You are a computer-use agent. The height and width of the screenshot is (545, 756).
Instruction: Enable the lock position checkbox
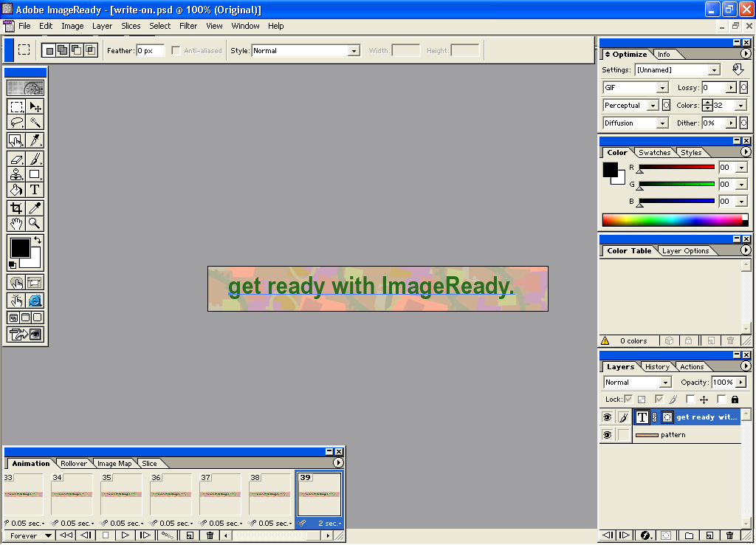pyautogui.click(x=690, y=399)
